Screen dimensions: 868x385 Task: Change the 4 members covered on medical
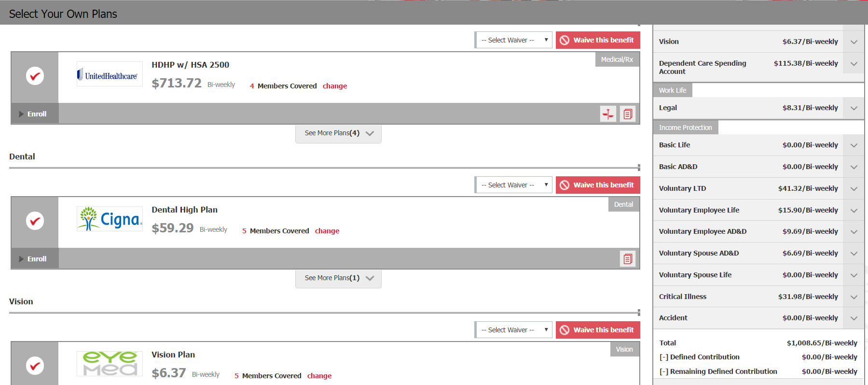pyautogui.click(x=335, y=86)
